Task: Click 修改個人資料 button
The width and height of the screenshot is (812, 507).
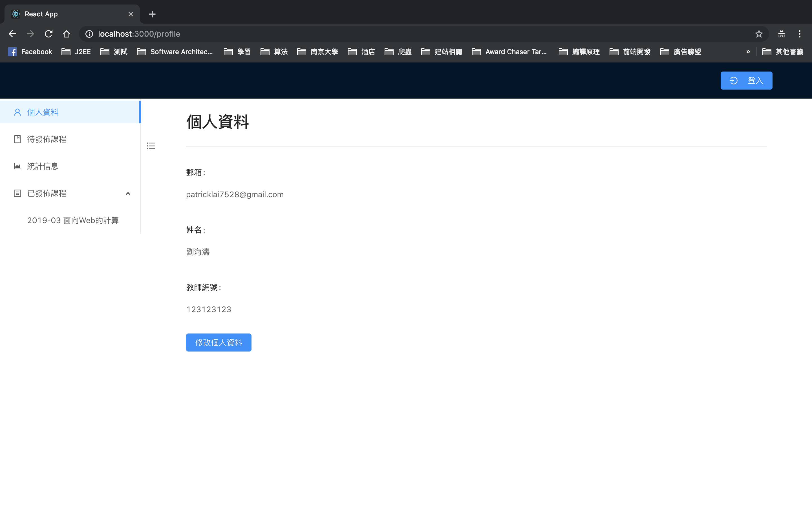Action: [x=219, y=342]
